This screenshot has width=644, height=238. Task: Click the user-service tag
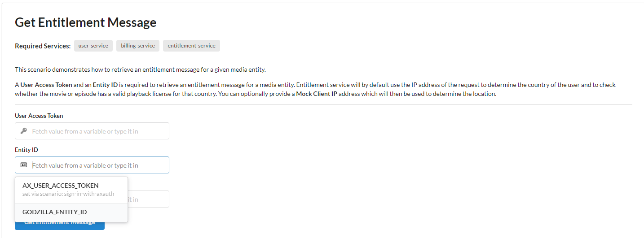pos(93,46)
